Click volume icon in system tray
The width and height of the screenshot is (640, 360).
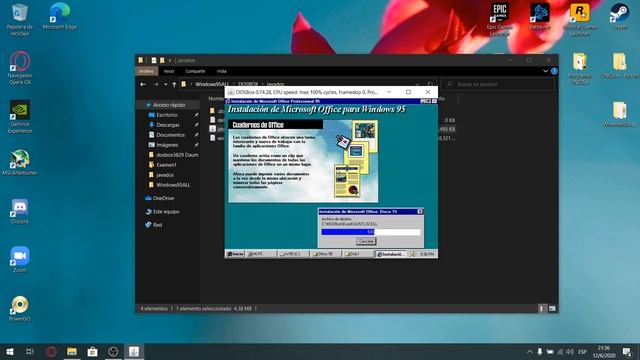(x=570, y=351)
